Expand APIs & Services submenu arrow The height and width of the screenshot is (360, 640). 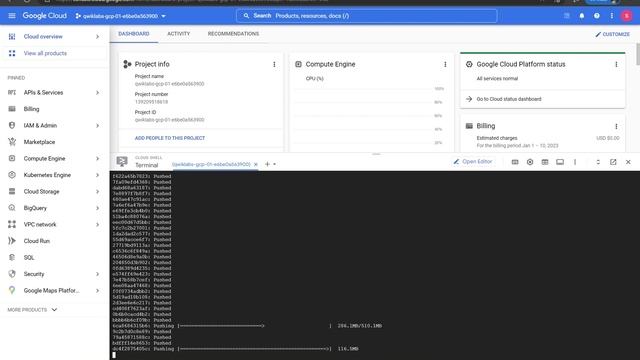click(x=98, y=93)
